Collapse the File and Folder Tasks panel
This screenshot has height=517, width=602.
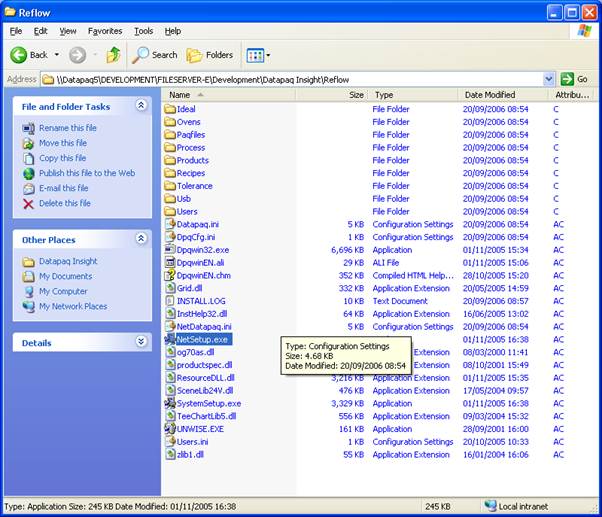pyautogui.click(x=141, y=105)
